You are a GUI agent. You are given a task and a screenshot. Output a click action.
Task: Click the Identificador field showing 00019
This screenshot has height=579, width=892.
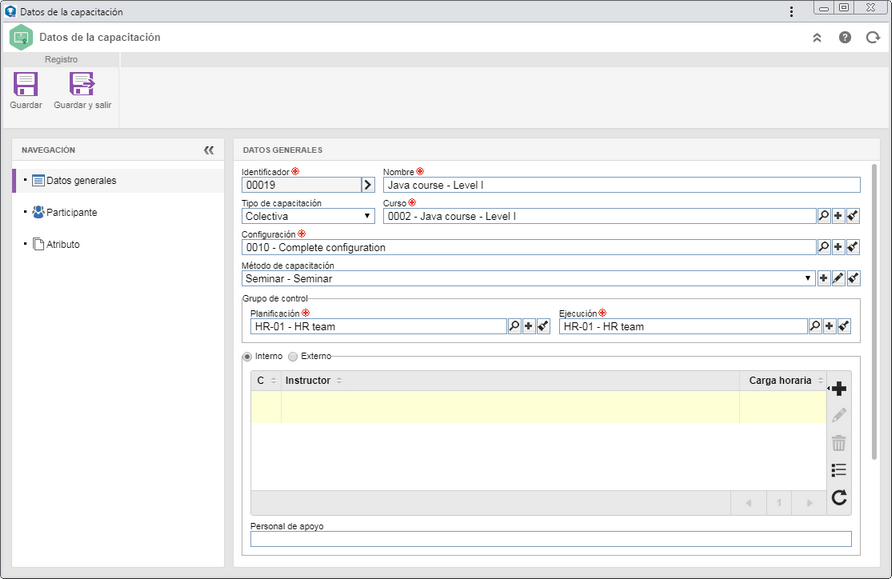click(x=302, y=185)
